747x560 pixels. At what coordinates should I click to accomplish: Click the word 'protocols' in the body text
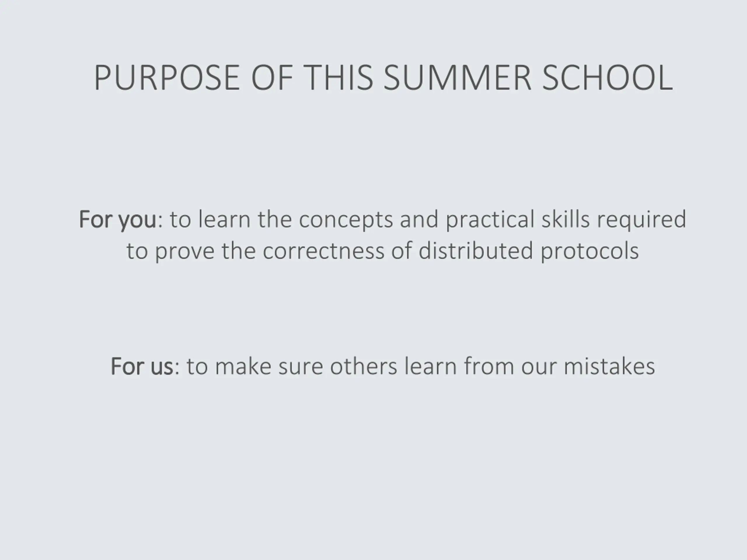pyautogui.click(x=590, y=252)
